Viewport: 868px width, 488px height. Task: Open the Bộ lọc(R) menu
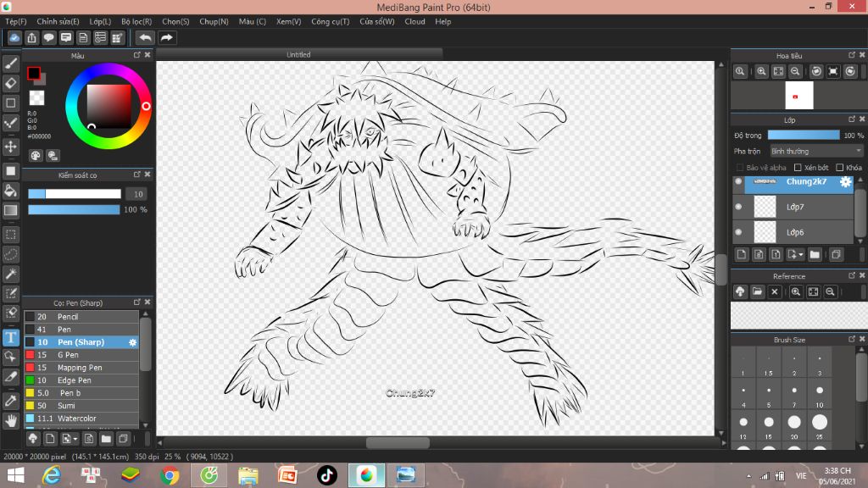[x=136, y=21]
